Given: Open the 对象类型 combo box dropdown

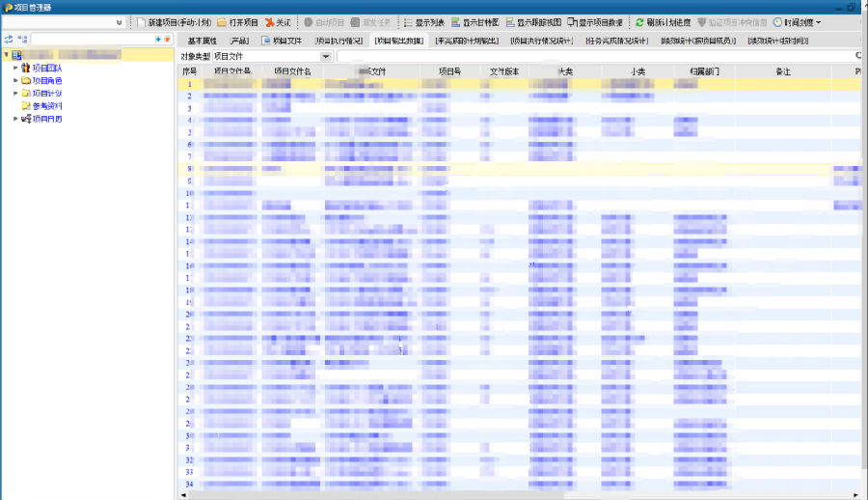Looking at the screenshot, I should click(x=325, y=56).
